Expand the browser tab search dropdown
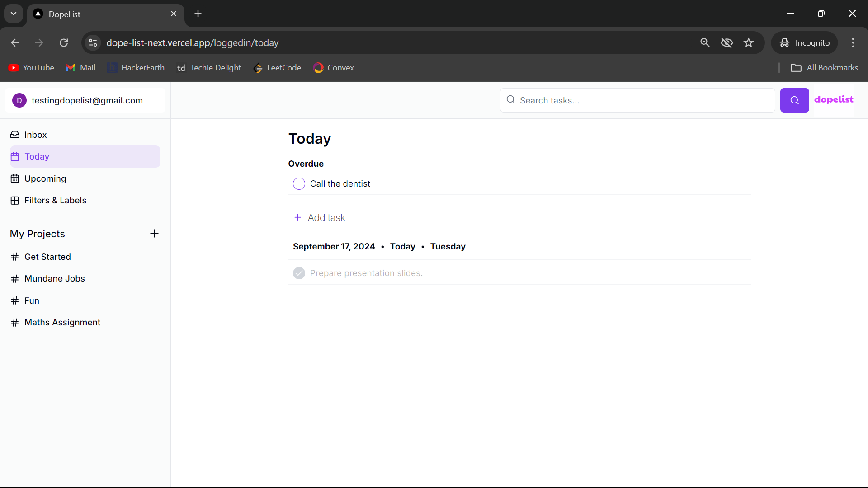This screenshot has height=488, width=868. pyautogui.click(x=14, y=14)
